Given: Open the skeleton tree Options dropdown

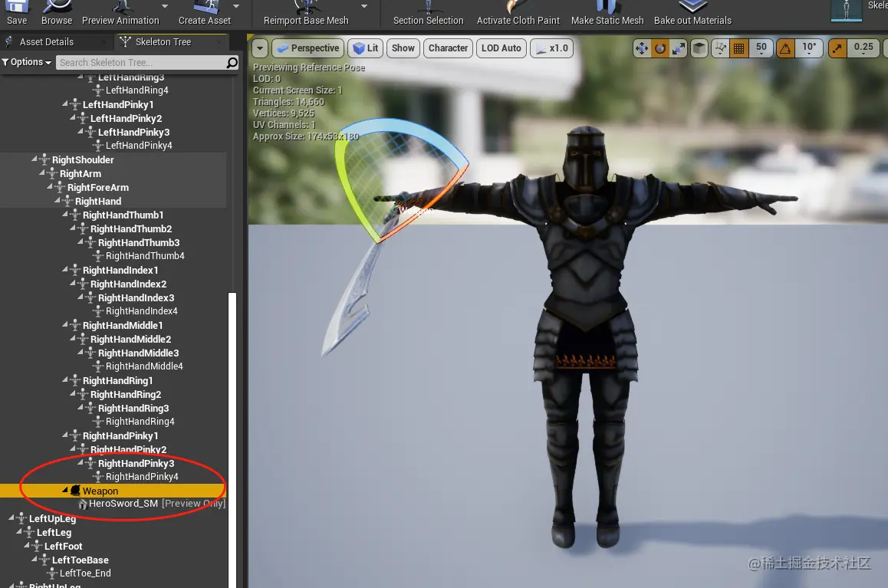Looking at the screenshot, I should (27, 62).
